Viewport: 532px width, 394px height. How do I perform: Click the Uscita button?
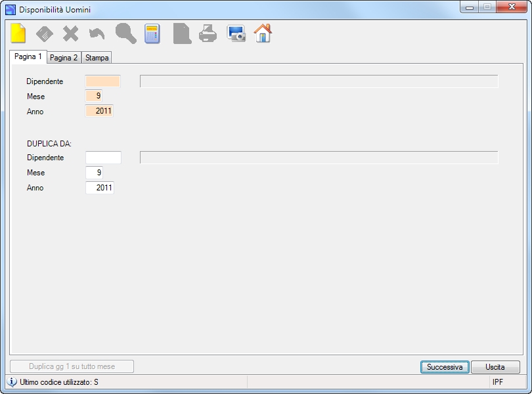495,367
